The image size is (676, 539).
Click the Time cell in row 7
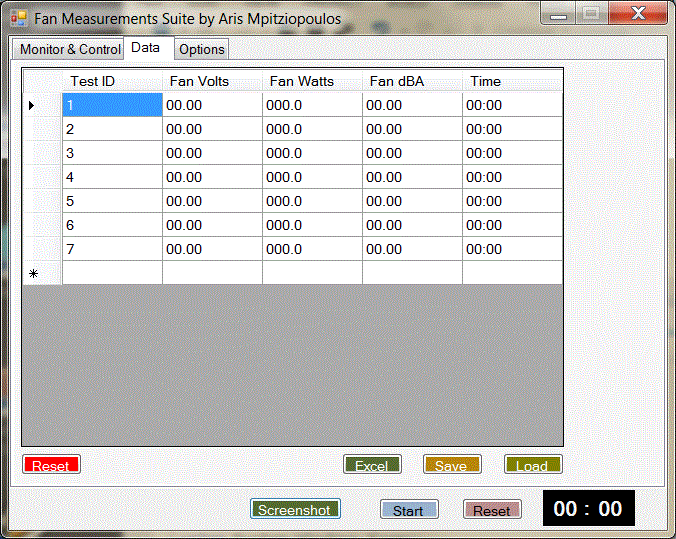coord(512,249)
